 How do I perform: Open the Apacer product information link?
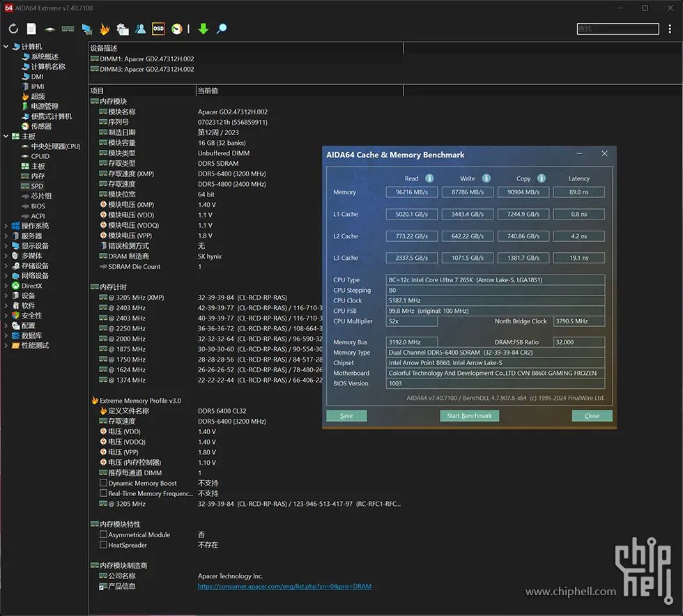(284, 586)
